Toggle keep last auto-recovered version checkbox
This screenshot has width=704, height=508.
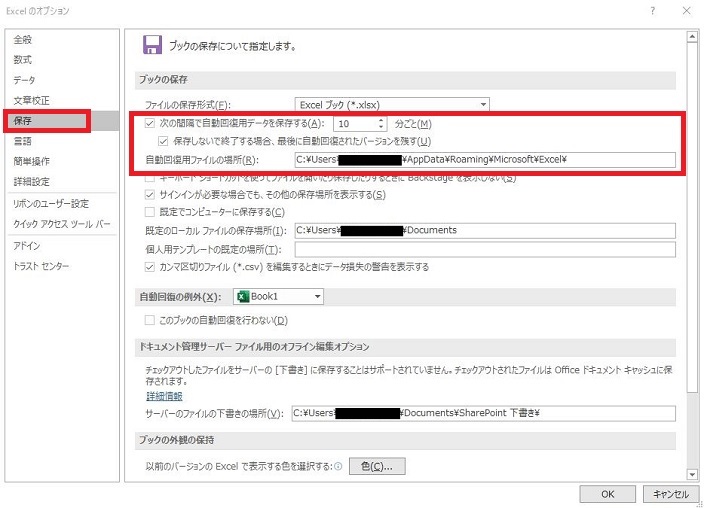(163, 141)
